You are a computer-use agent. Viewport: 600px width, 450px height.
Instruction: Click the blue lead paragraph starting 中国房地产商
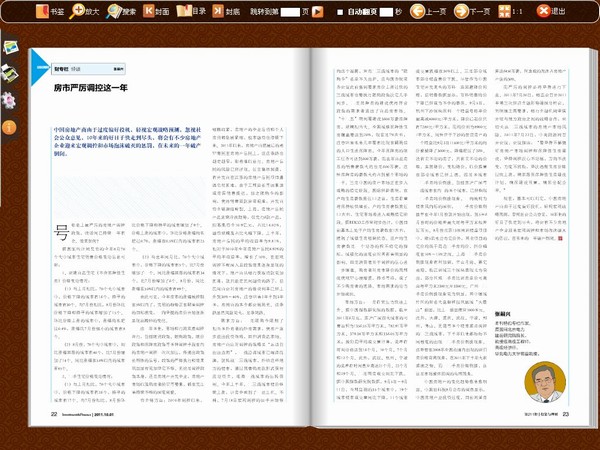pyautogui.click(x=127, y=142)
